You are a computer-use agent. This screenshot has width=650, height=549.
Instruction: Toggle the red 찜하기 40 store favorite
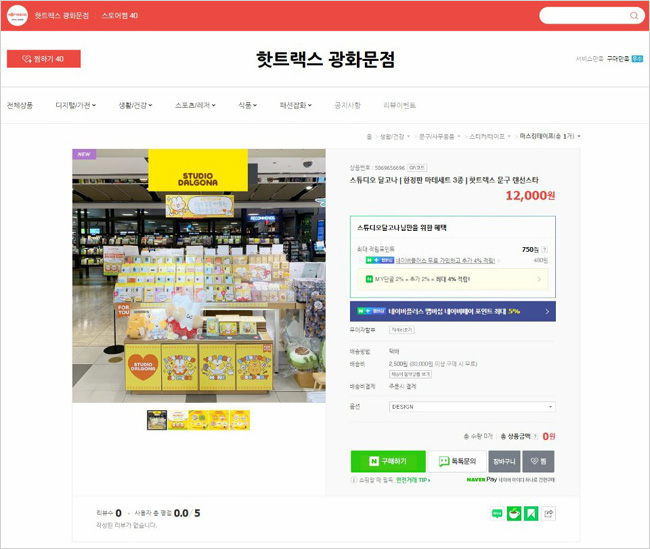[44, 59]
